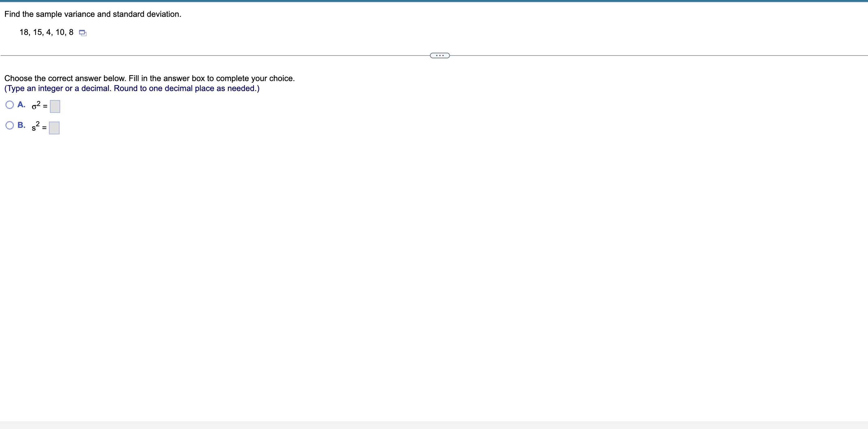This screenshot has height=429, width=868.
Task: Click the teal header bar at top
Action: [434, 1]
